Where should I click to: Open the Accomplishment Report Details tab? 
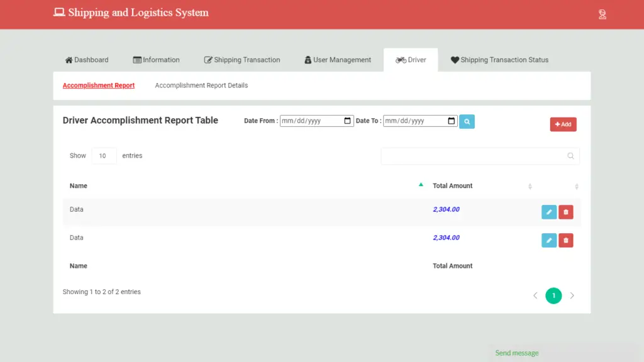[x=201, y=85]
